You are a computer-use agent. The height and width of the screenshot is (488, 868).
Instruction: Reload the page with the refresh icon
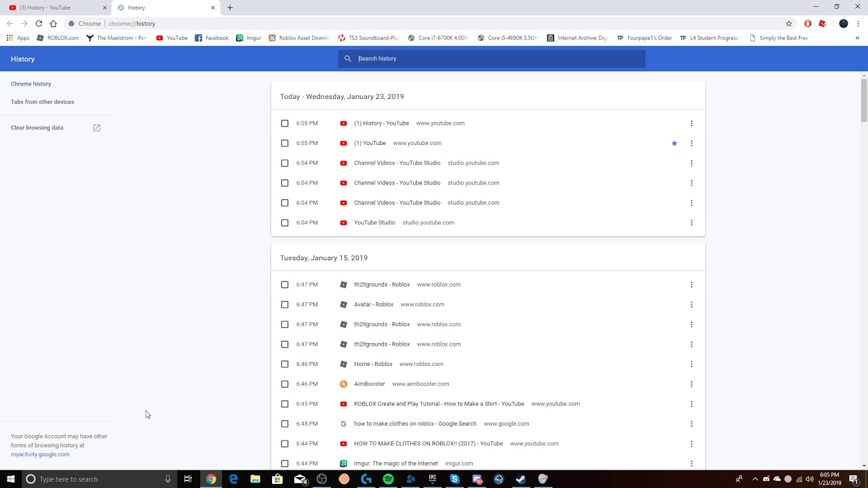pos(39,23)
